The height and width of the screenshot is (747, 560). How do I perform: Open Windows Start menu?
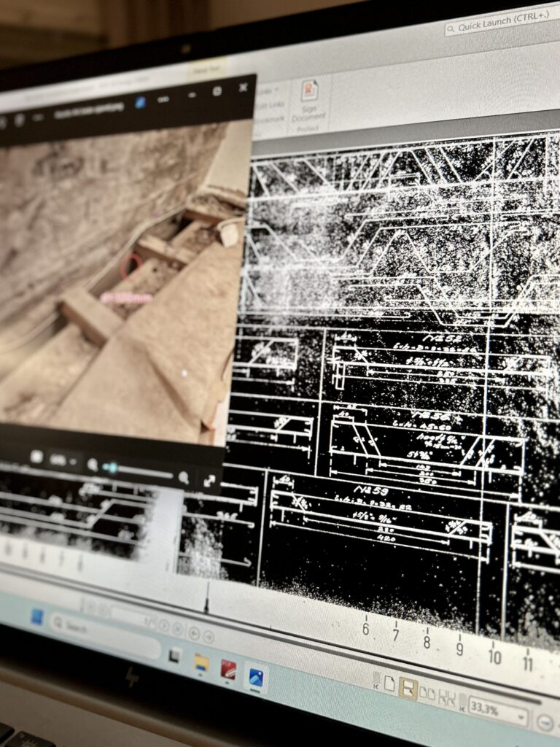point(36,618)
